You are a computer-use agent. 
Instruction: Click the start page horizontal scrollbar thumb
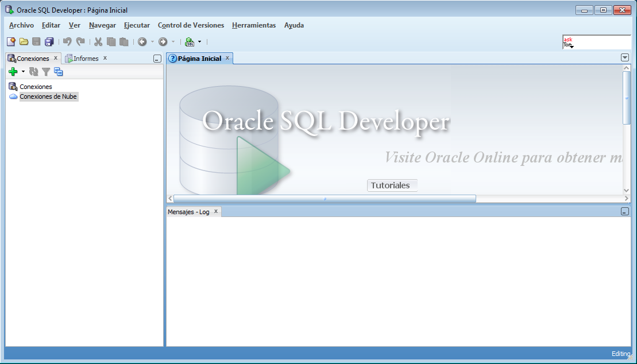325,199
